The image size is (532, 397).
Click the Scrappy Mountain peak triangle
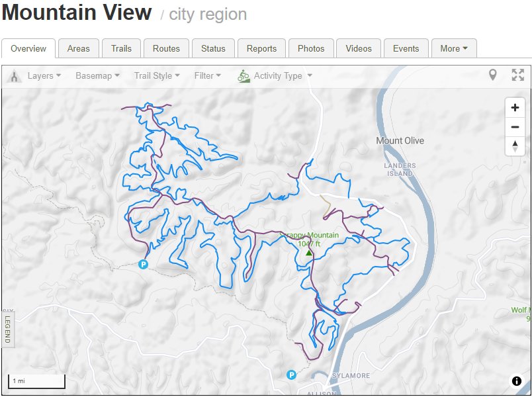[x=308, y=253]
